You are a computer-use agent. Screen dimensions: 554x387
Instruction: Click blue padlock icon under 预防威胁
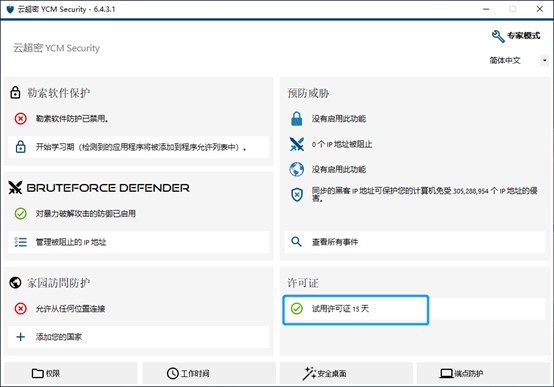[296, 119]
